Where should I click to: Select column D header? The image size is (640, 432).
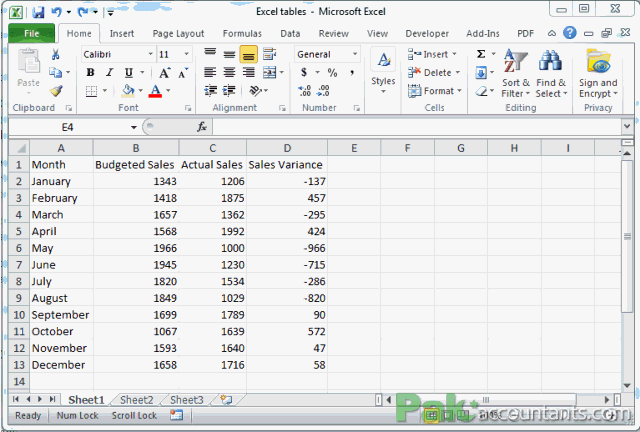coord(287,148)
